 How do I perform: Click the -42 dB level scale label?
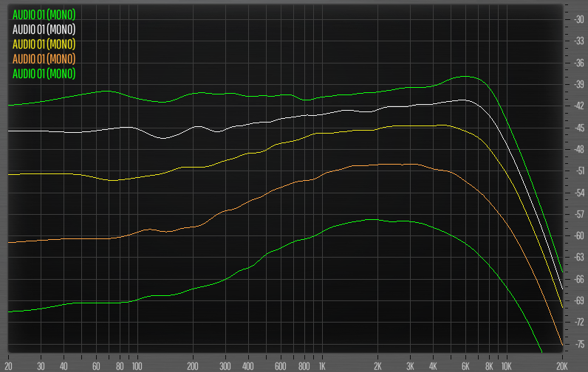tap(578, 106)
